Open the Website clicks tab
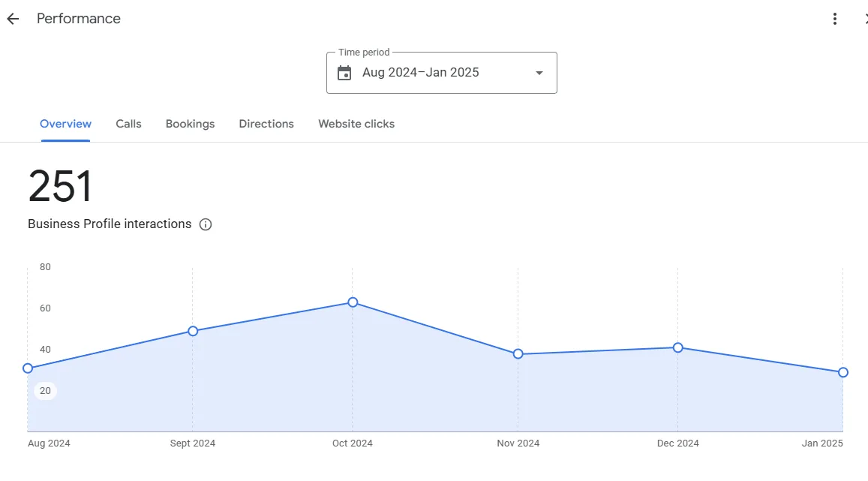The height and width of the screenshot is (481, 868). 356,124
